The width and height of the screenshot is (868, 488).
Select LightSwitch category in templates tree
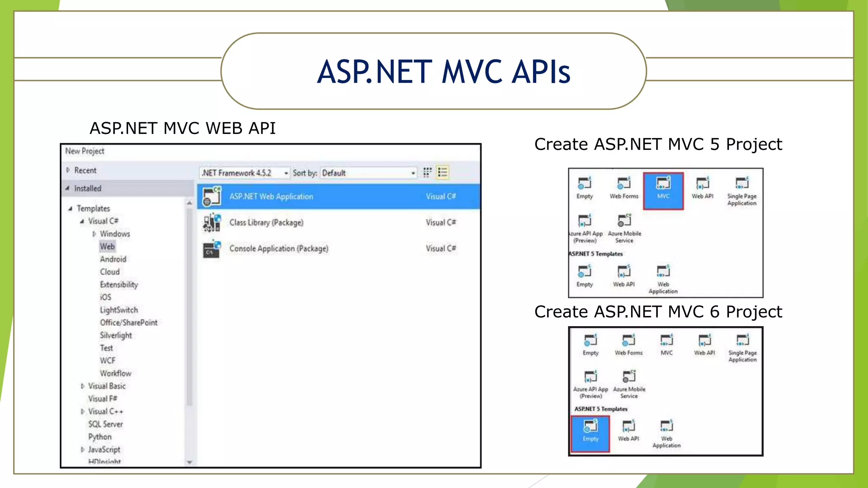tap(119, 310)
